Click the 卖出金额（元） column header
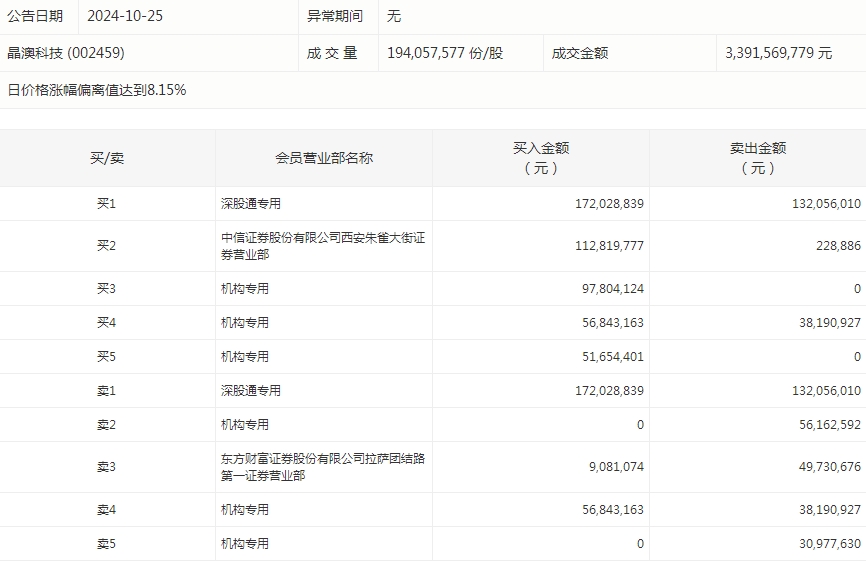Image resolution: width=866 pixels, height=563 pixels. click(758, 158)
